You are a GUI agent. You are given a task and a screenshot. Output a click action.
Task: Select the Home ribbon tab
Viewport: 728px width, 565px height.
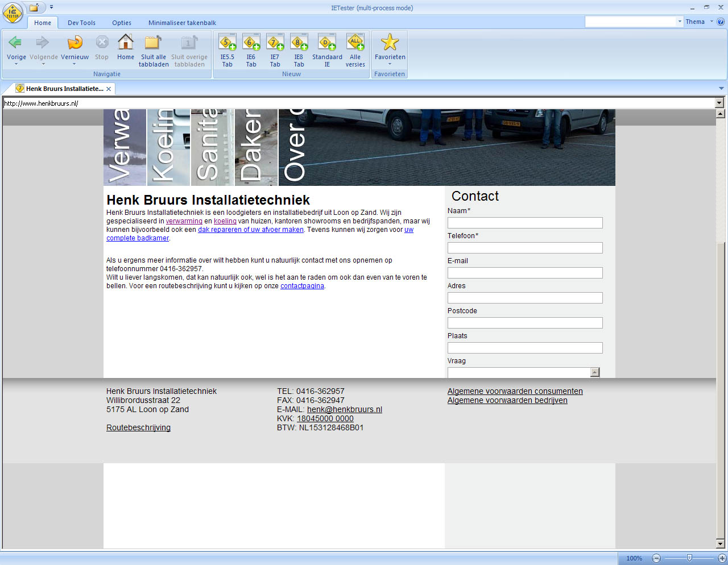[43, 23]
